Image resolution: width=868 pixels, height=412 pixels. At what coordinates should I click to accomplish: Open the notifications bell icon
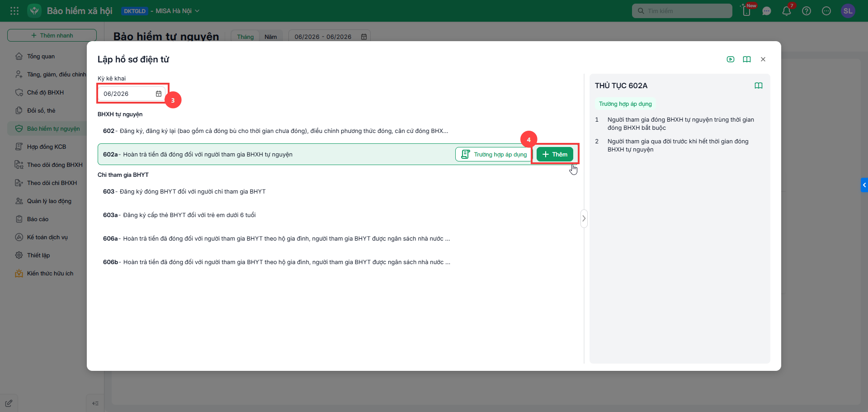787,11
